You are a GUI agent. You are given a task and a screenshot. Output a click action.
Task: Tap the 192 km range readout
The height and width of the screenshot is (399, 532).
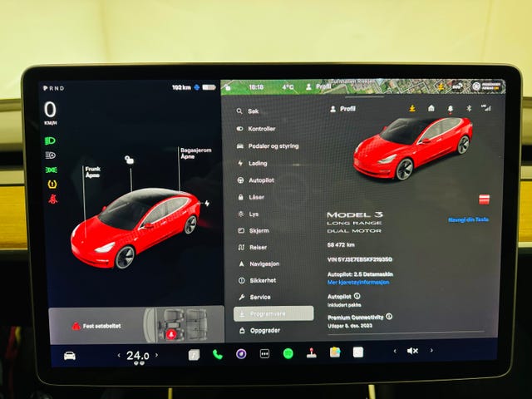tap(181, 87)
